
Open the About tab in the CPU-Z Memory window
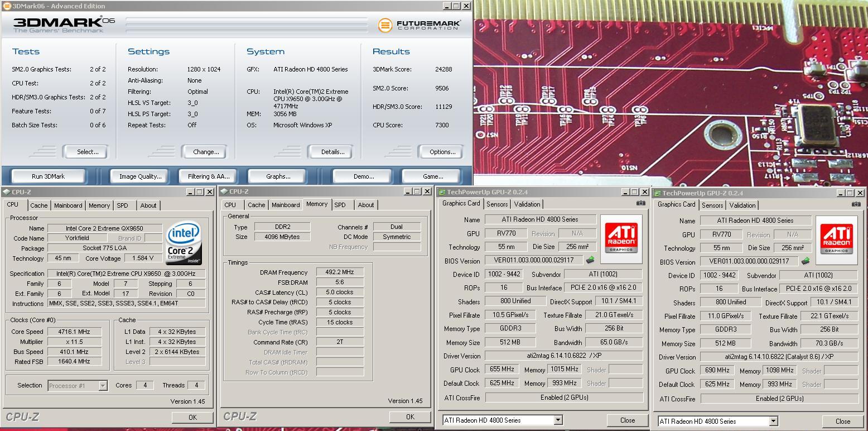(x=366, y=205)
